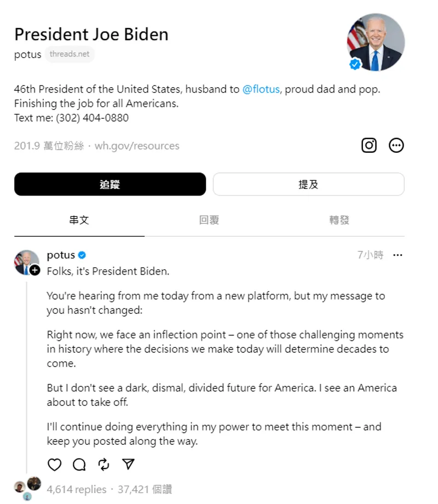
Task: Open the 201.9 萬位粉絲 followers list
Action: tap(49, 146)
